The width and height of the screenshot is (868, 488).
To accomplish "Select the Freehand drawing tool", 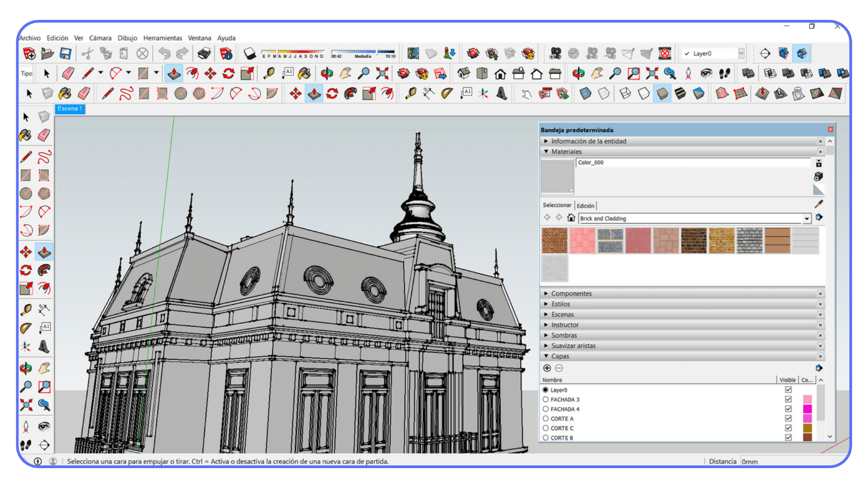I will point(45,158).
